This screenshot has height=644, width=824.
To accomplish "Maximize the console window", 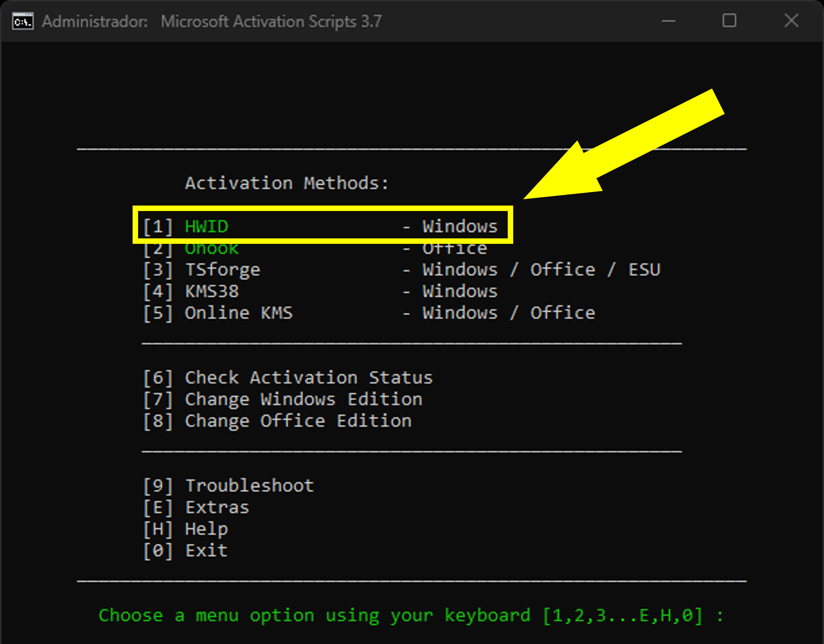I will click(x=729, y=21).
